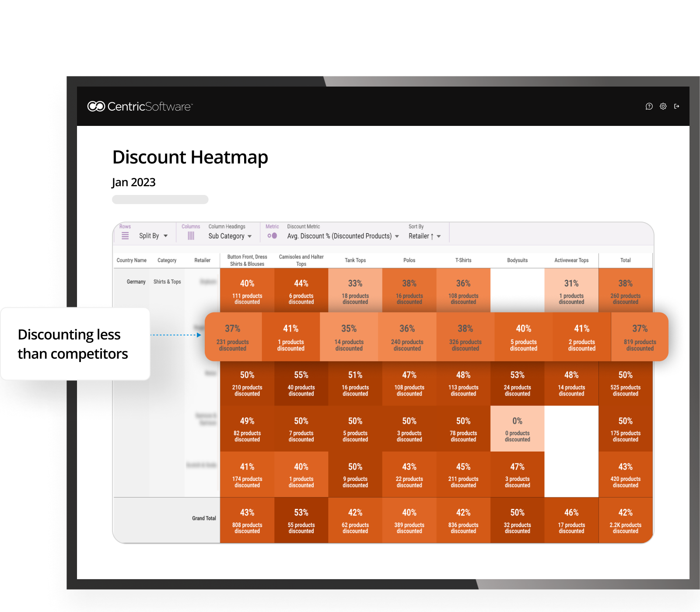Click the Grand Total row label
Image resolution: width=700 pixels, height=612 pixels.
tap(204, 518)
